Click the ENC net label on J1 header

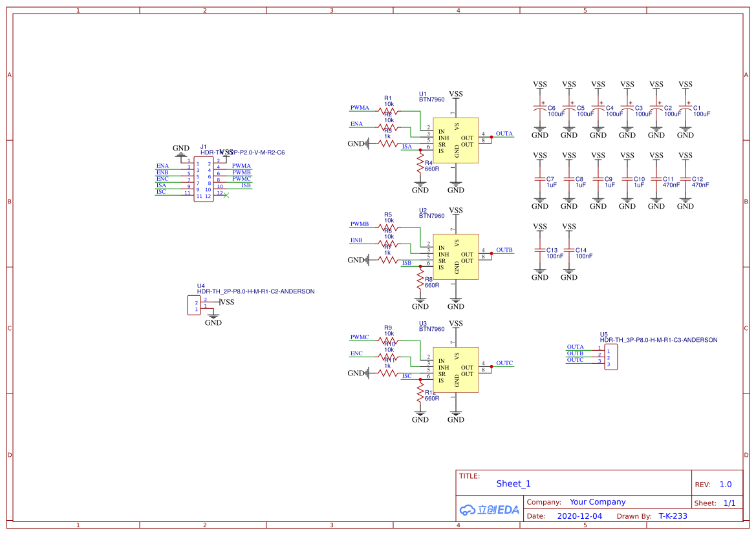[x=162, y=178]
